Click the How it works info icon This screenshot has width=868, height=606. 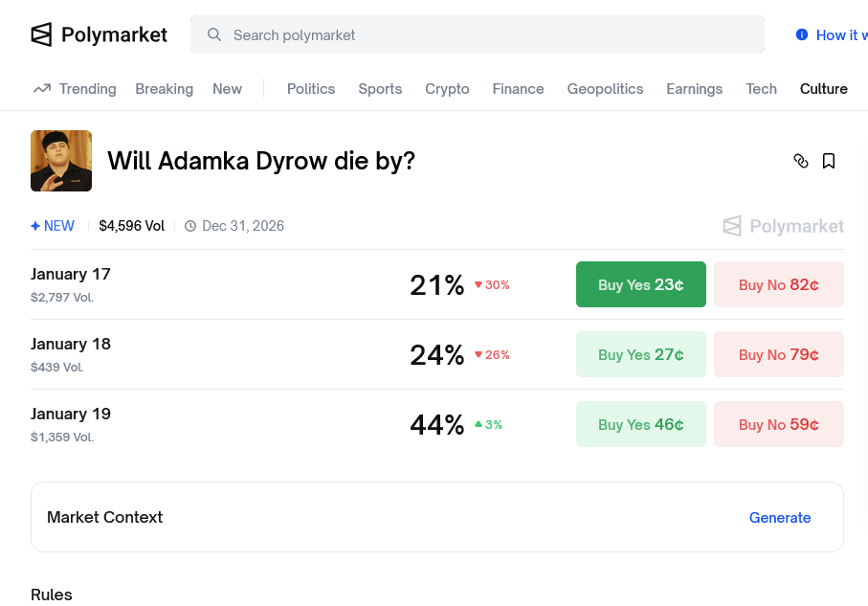point(802,35)
